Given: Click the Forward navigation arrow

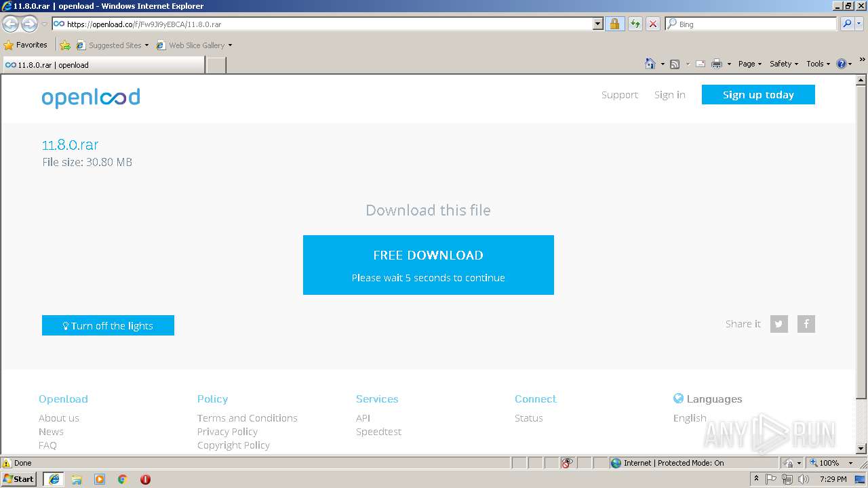Looking at the screenshot, I should point(29,24).
